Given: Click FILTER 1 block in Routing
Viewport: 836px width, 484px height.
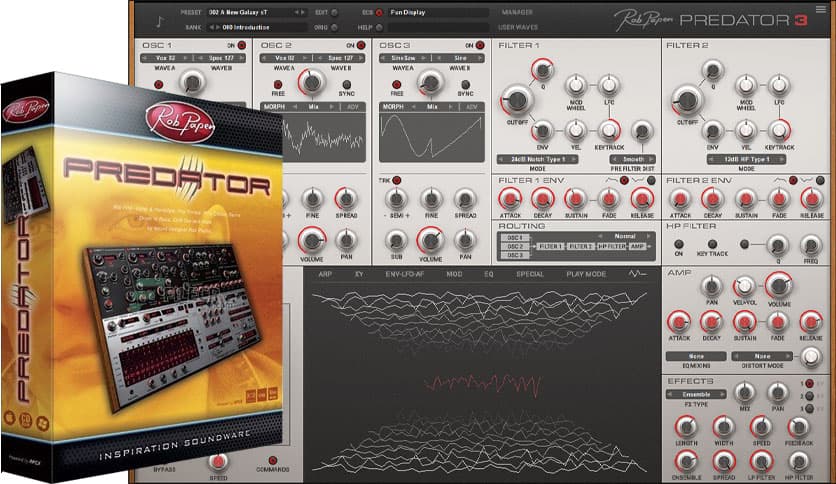Looking at the screenshot, I should click(551, 246).
